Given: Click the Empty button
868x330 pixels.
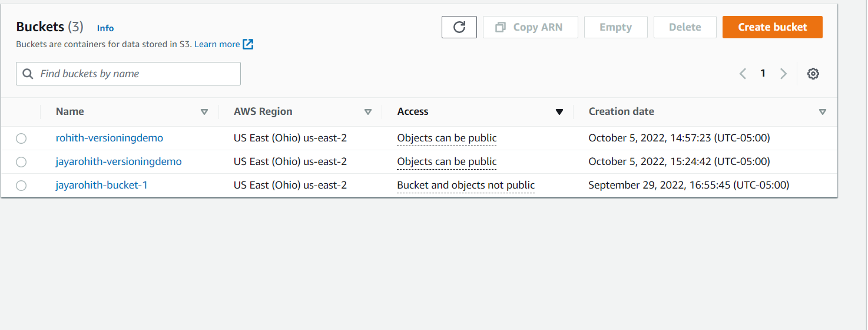Looking at the screenshot, I should click(616, 27).
